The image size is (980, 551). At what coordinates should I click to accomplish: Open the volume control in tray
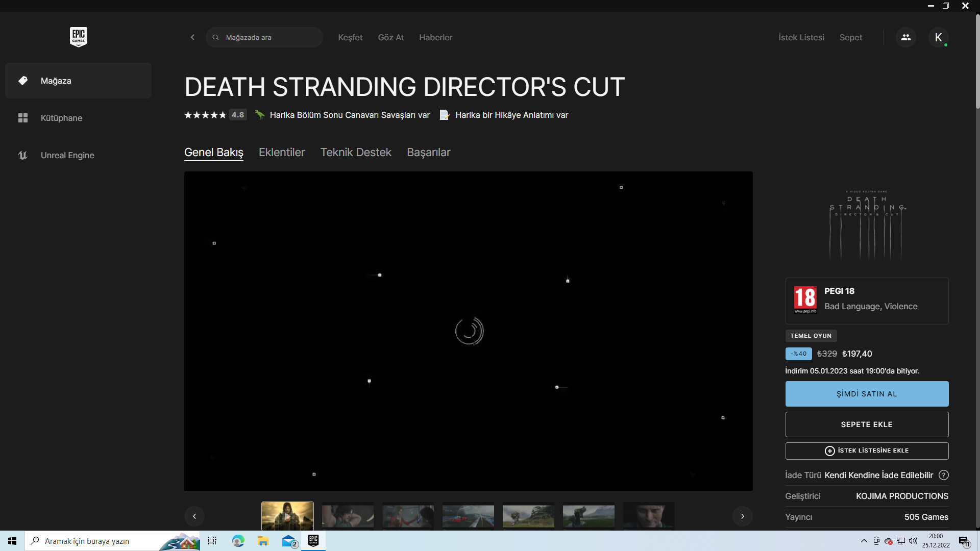point(913,541)
